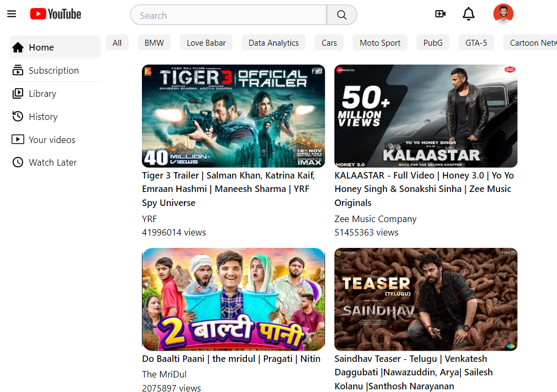Select the BMW filter chip
Screen dimensions: 557x392
pos(154,43)
